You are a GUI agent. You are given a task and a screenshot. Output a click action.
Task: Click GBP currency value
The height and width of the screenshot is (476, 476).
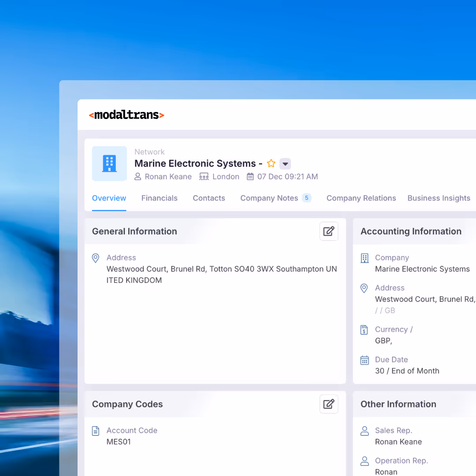(383, 341)
